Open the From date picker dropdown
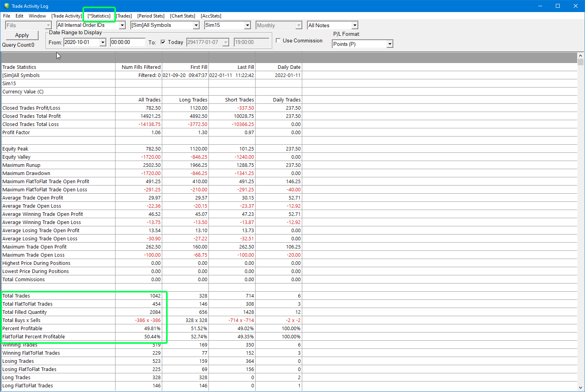This screenshot has width=585, height=392. pos(103,42)
